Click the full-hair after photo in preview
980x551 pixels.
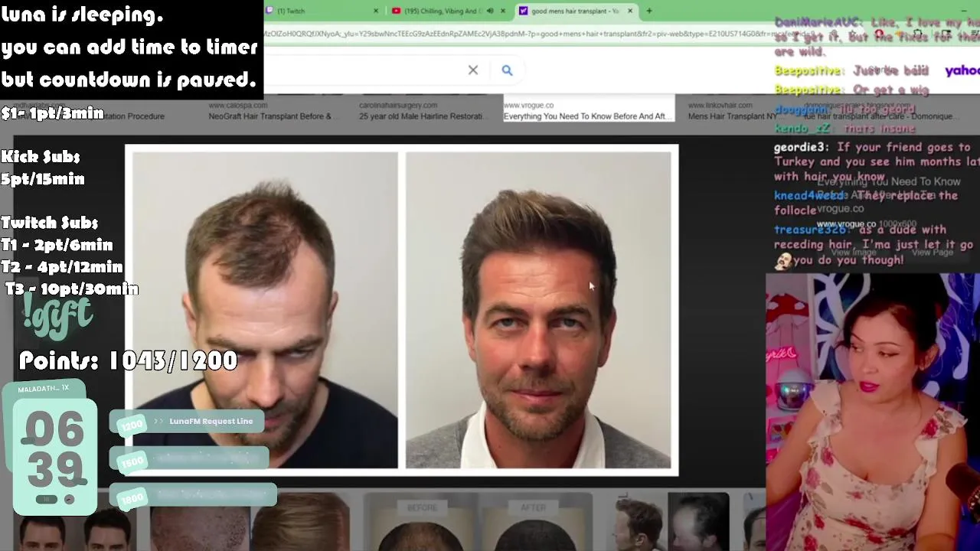(x=538, y=310)
